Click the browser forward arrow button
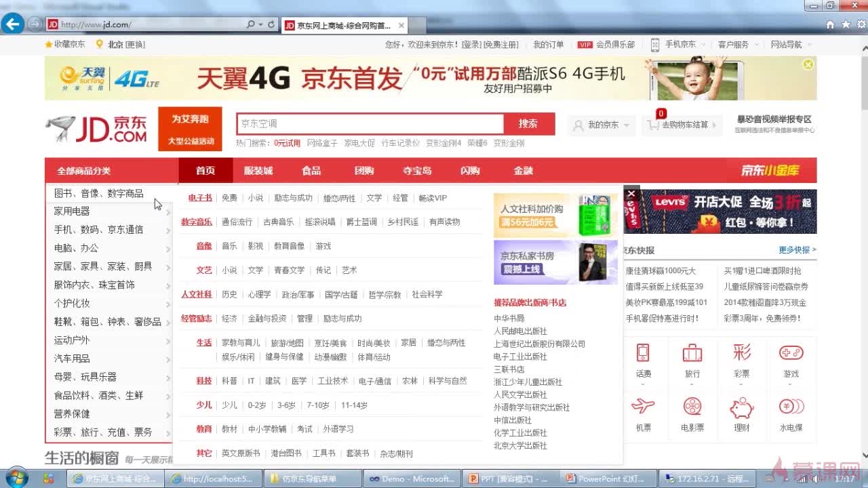The height and width of the screenshot is (488, 868). (x=34, y=24)
